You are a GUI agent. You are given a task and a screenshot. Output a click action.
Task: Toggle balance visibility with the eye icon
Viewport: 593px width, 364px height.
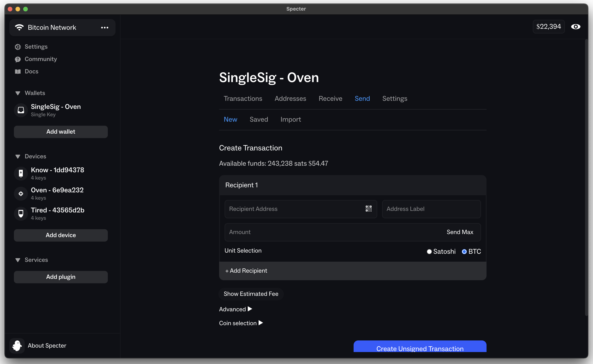click(576, 27)
